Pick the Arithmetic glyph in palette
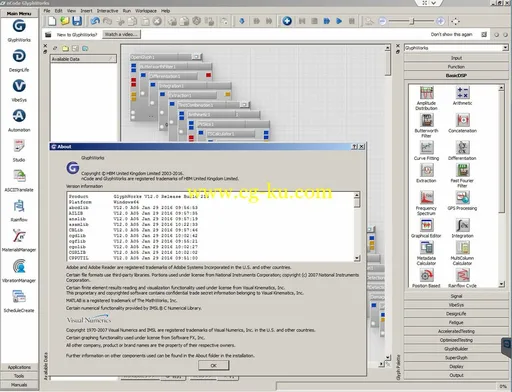 (462, 93)
